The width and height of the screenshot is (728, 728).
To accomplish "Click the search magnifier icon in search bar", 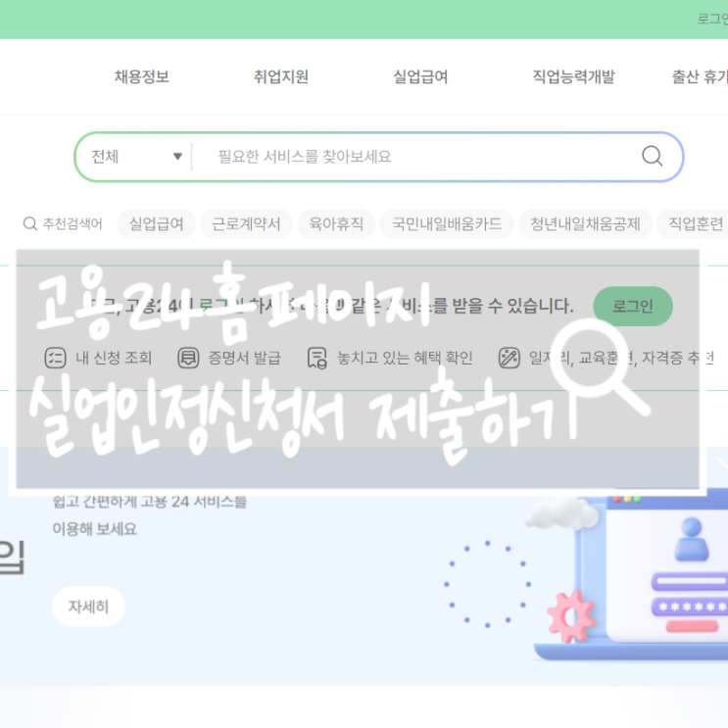I will (652, 156).
